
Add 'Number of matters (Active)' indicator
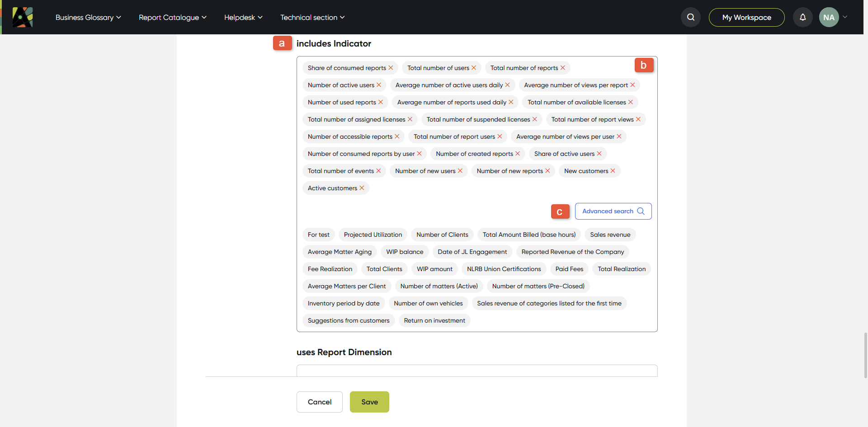(x=439, y=286)
